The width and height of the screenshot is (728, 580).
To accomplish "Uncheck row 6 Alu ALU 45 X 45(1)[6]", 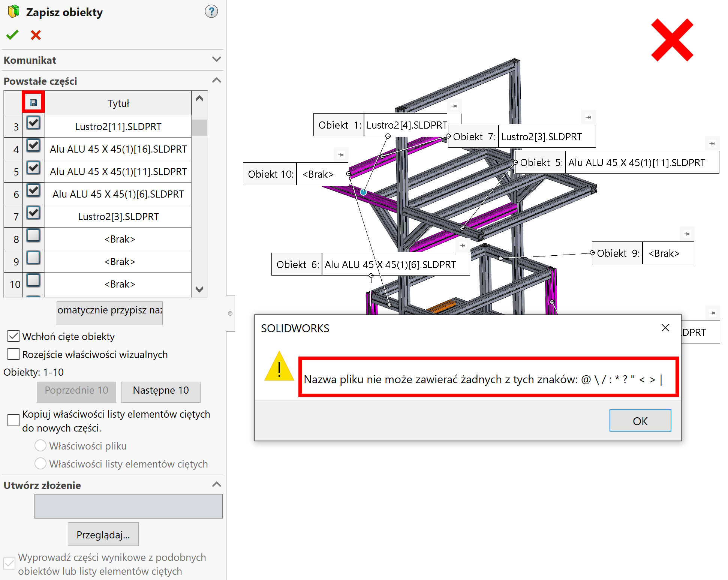I will (33, 190).
